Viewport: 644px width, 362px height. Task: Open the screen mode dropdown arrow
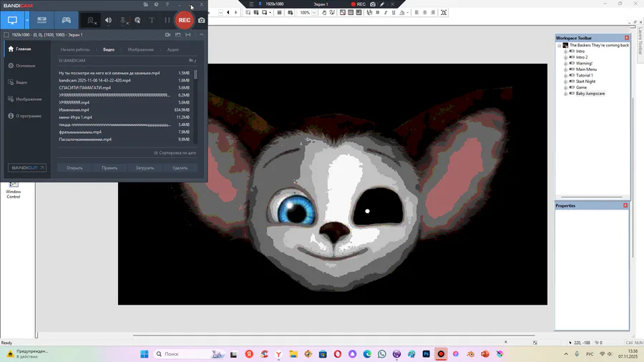pos(27,20)
